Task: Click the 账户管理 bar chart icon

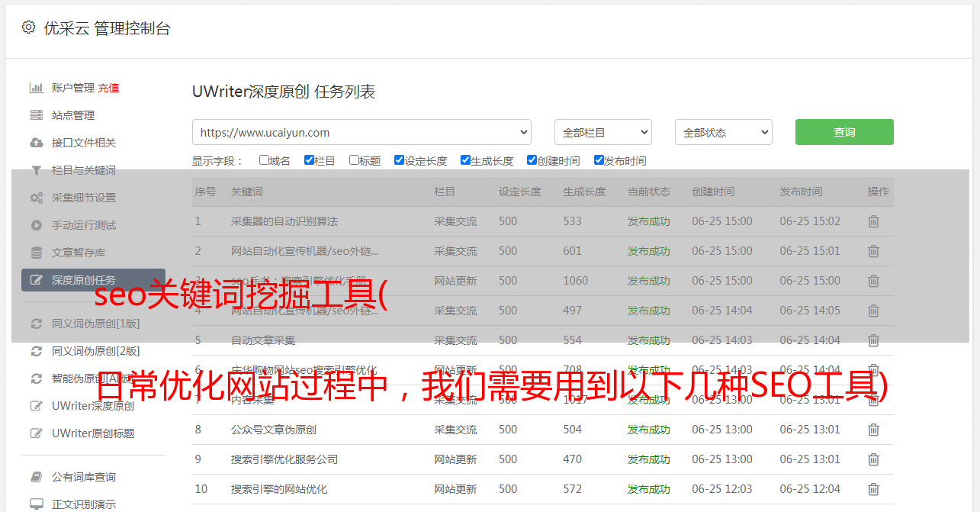Action: [x=36, y=88]
